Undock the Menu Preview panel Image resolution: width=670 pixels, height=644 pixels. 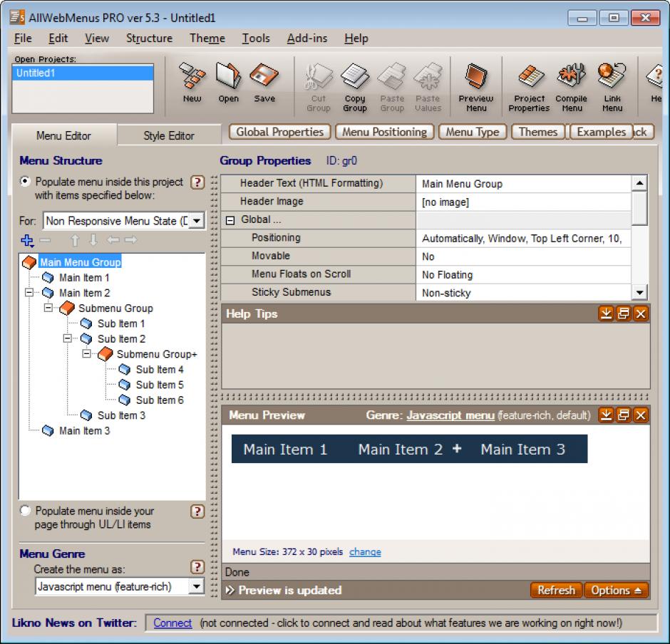624,415
